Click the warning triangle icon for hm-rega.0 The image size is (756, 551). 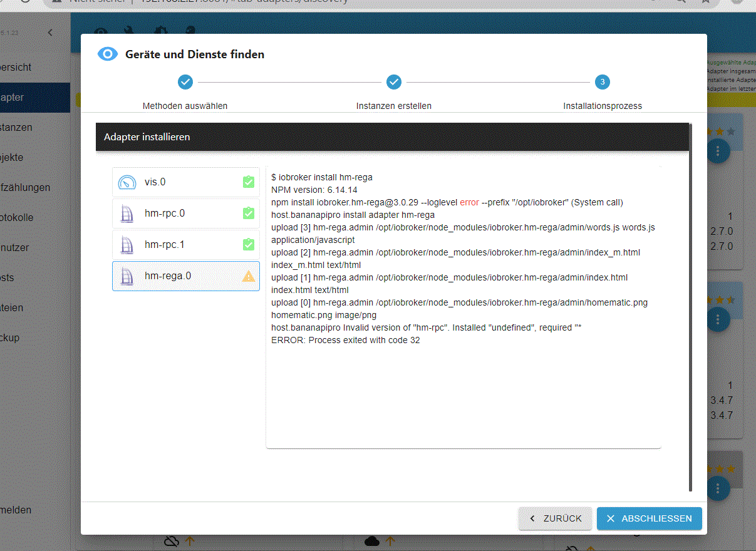pos(248,276)
